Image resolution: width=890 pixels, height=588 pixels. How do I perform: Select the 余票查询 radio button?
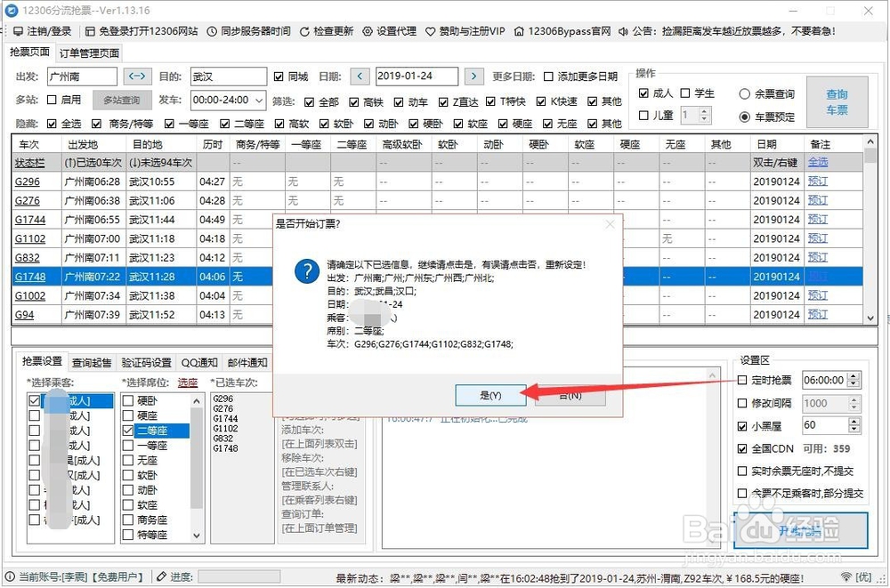click(x=745, y=94)
